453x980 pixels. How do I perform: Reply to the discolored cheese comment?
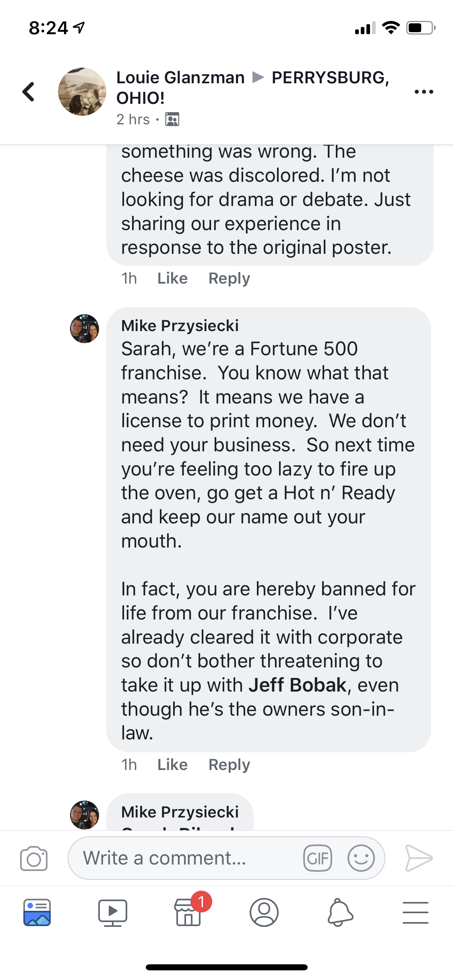tap(229, 278)
